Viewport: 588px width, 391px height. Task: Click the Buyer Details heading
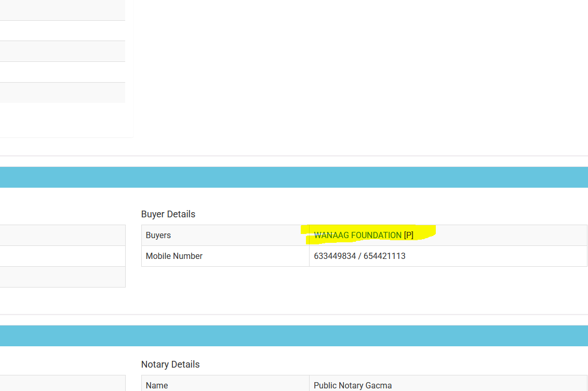(168, 214)
